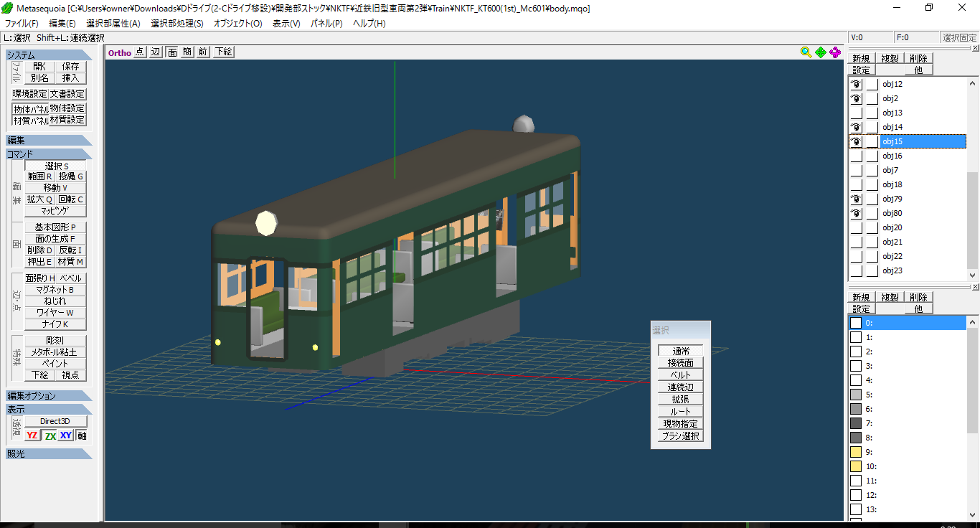
Task: Open the オブジェクト(O) menu
Action: (x=238, y=24)
